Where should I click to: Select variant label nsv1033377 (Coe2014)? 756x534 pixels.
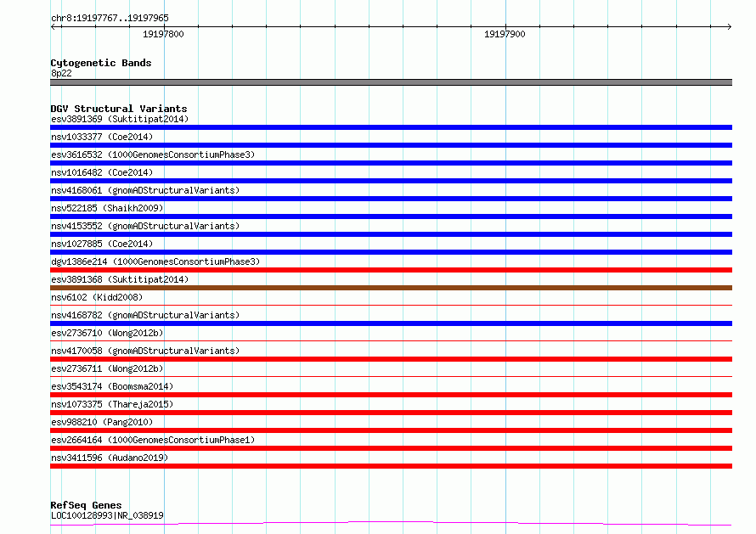point(102,137)
